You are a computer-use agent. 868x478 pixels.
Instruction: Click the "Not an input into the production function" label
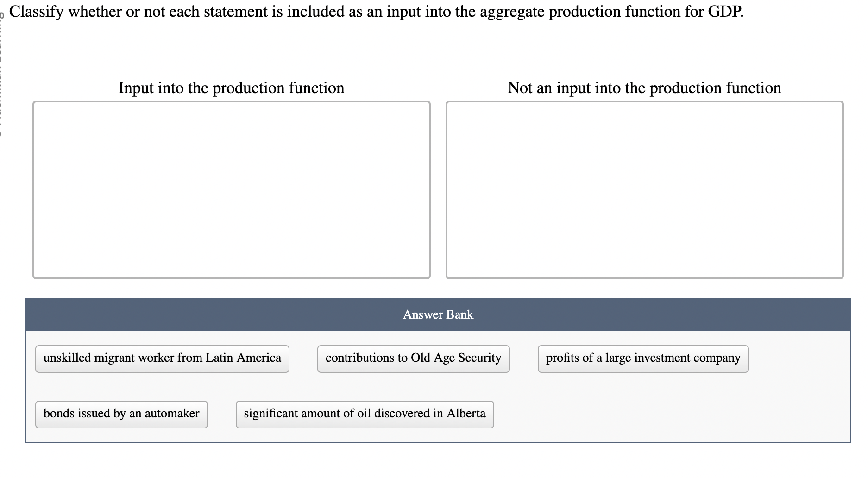pos(644,88)
